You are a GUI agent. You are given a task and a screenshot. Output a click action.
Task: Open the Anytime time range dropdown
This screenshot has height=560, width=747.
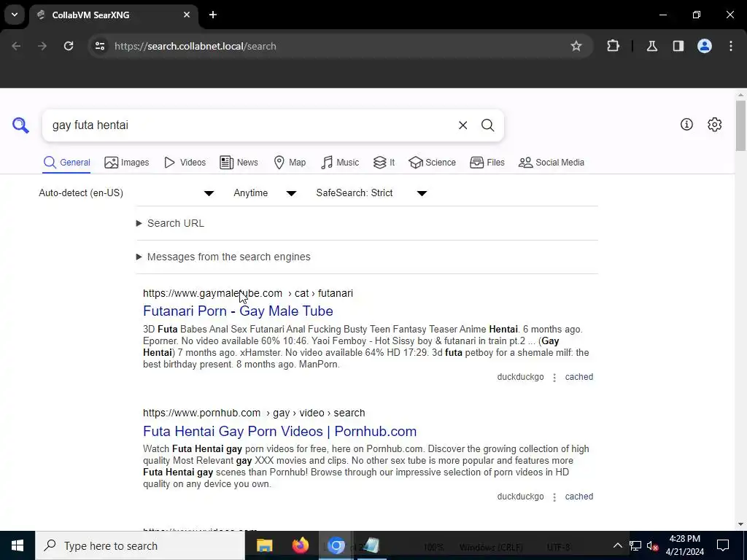[x=265, y=192]
